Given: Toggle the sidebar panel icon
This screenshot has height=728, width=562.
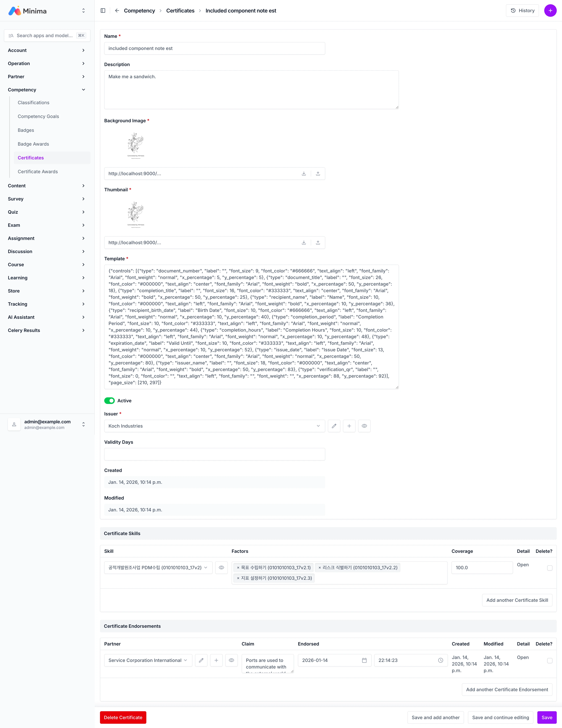Looking at the screenshot, I should point(103,11).
